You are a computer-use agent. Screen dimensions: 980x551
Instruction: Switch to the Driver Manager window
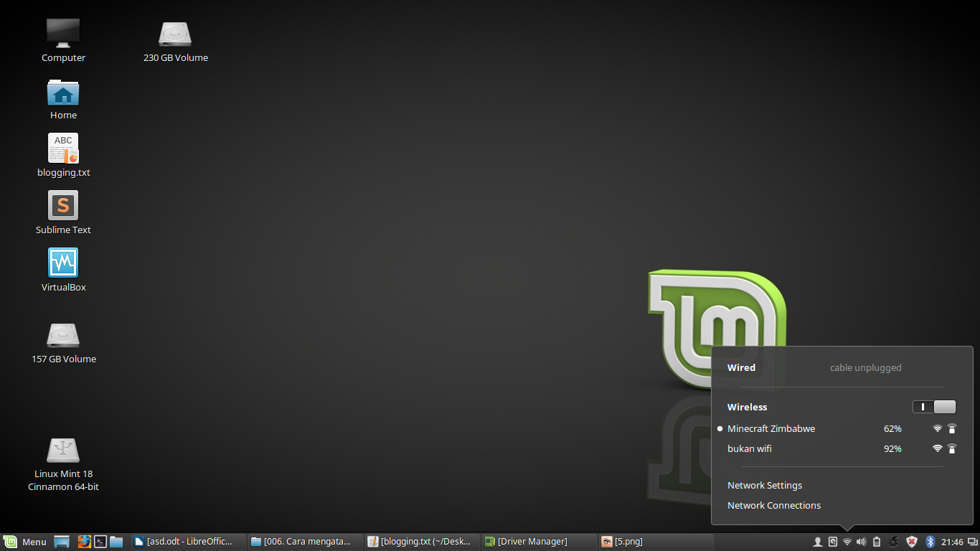point(540,542)
